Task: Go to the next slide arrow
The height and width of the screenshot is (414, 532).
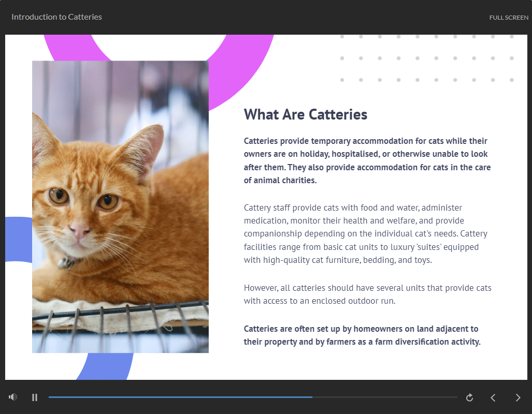Action: click(x=517, y=397)
